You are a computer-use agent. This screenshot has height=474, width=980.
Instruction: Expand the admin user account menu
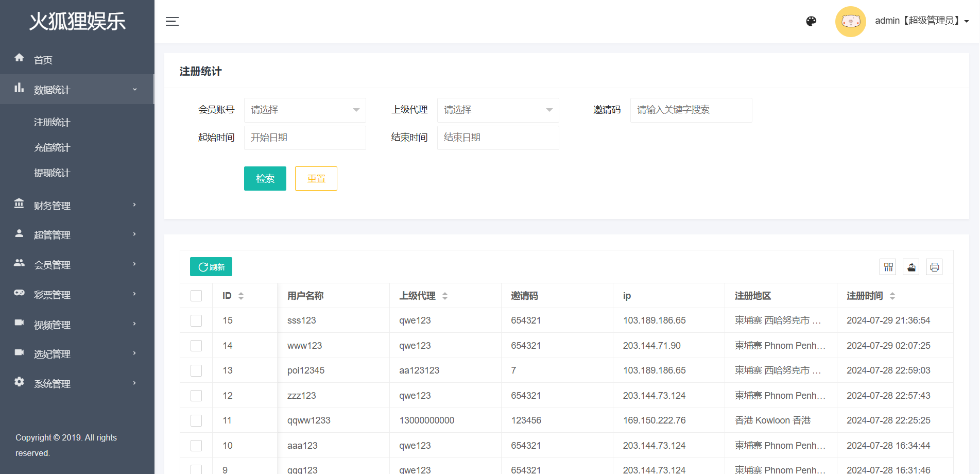click(922, 21)
